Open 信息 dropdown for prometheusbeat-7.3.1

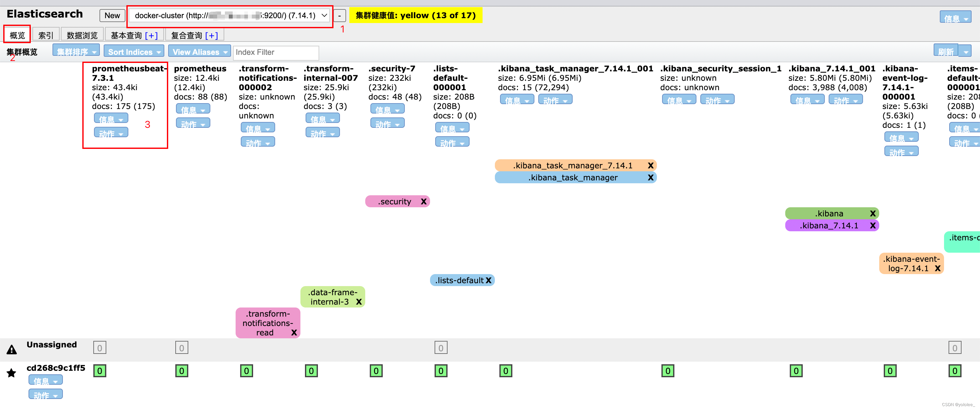pyautogui.click(x=111, y=119)
